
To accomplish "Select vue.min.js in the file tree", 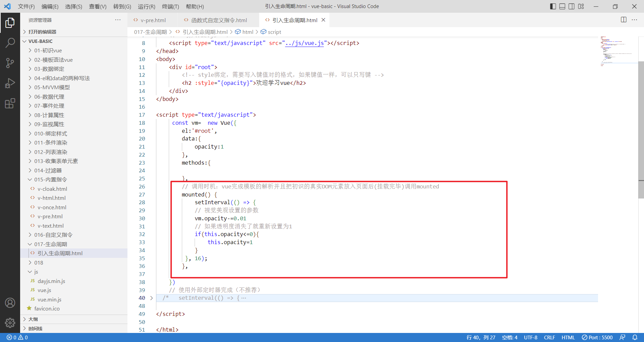I will tap(49, 299).
